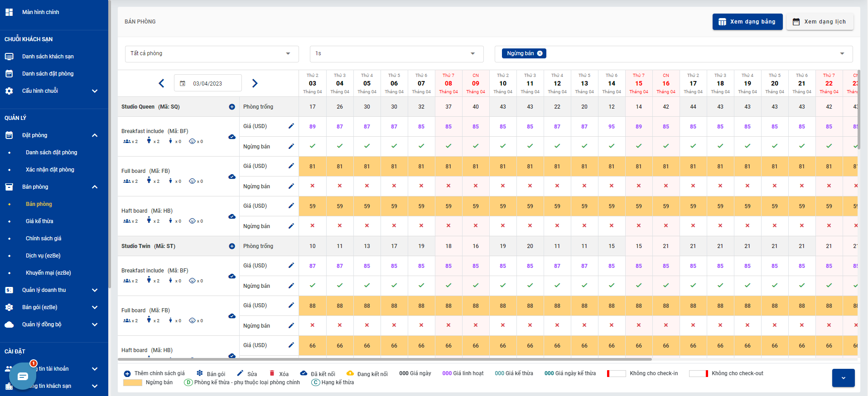Open the chat support bubble
Viewport: 868px width, 396px height.
point(23,376)
